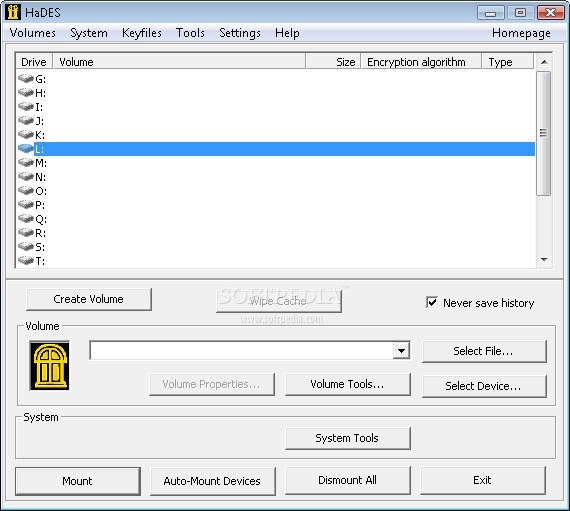The width and height of the screenshot is (570, 511).
Task: Open the Tools menu
Action: pos(190,33)
